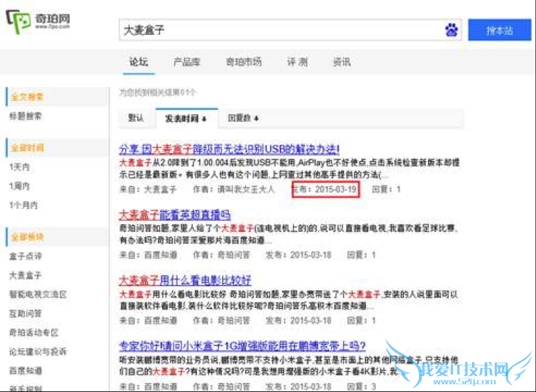Viewport: 536px width, 392px height.
Task: Click the search field containing 大麦盒子
Action: coord(290,30)
